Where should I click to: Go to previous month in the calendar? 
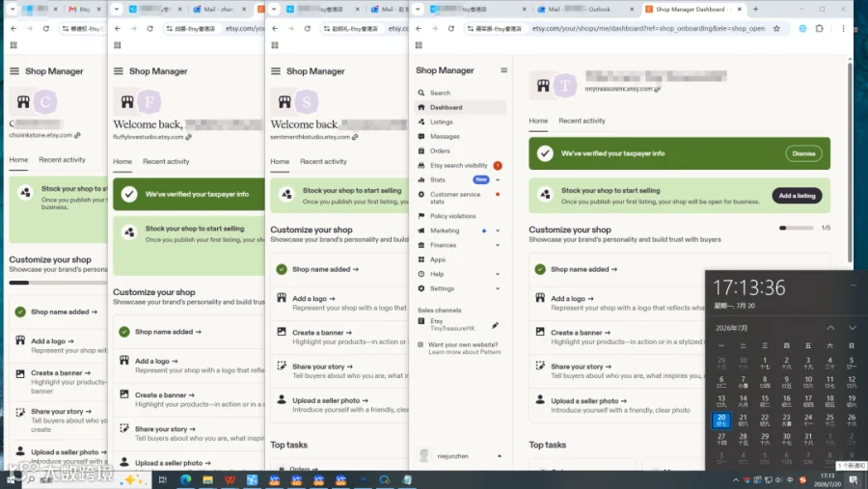point(830,328)
